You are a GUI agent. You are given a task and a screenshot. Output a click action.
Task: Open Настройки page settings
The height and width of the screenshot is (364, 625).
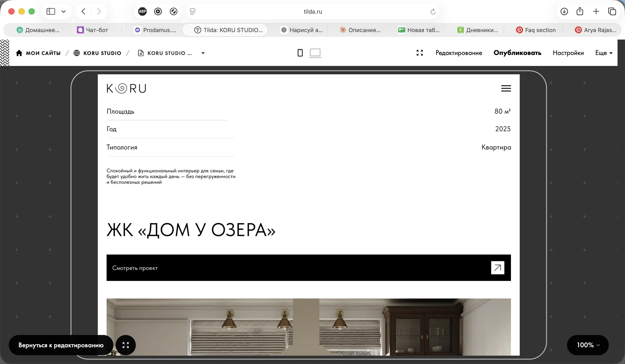click(x=568, y=53)
